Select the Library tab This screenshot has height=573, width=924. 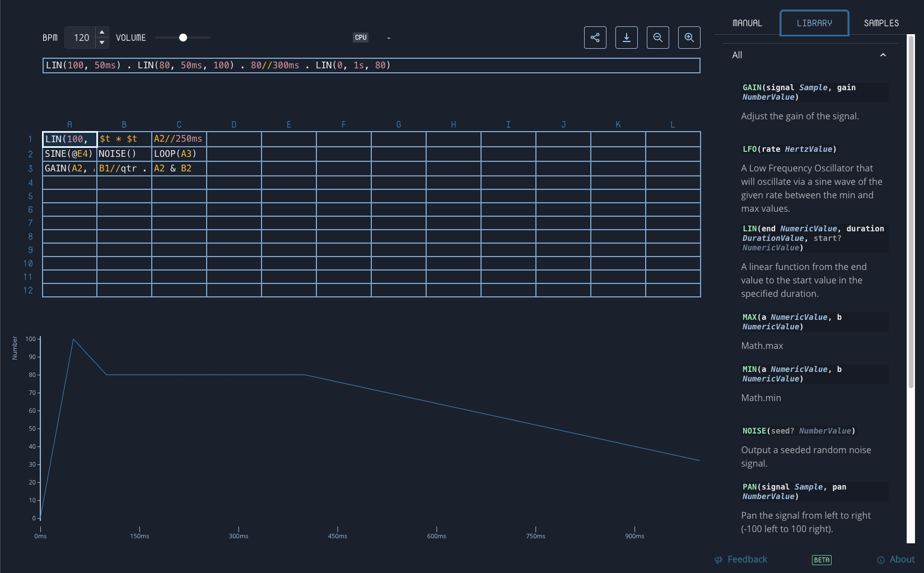tap(814, 23)
